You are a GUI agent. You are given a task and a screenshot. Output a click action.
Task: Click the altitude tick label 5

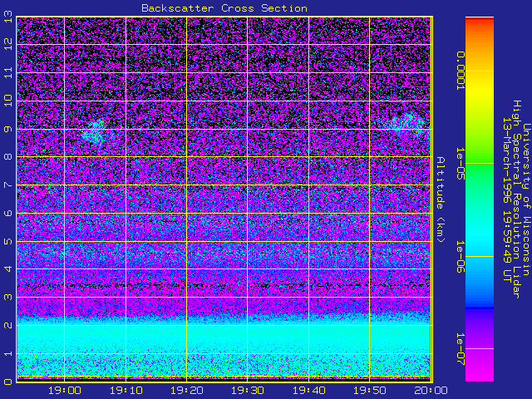8,241
